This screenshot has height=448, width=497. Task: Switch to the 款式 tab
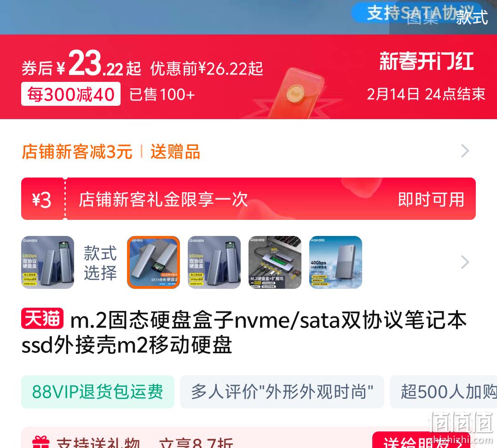click(472, 17)
